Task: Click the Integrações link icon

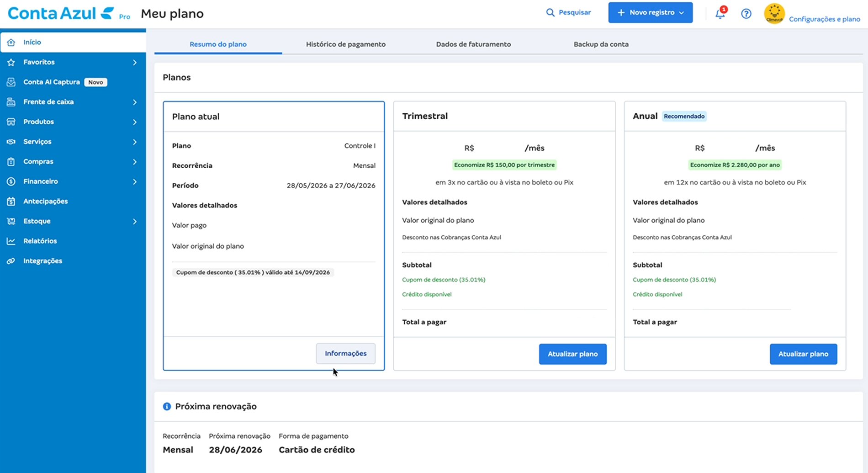Action: point(11,261)
